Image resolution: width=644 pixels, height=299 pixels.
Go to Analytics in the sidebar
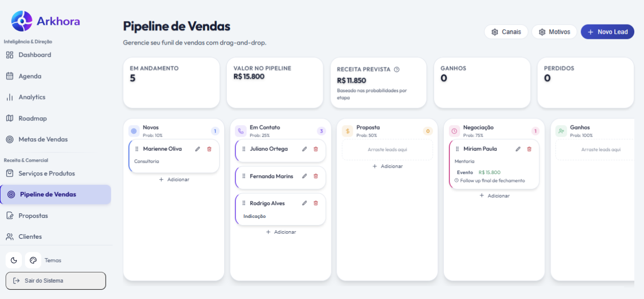[32, 97]
